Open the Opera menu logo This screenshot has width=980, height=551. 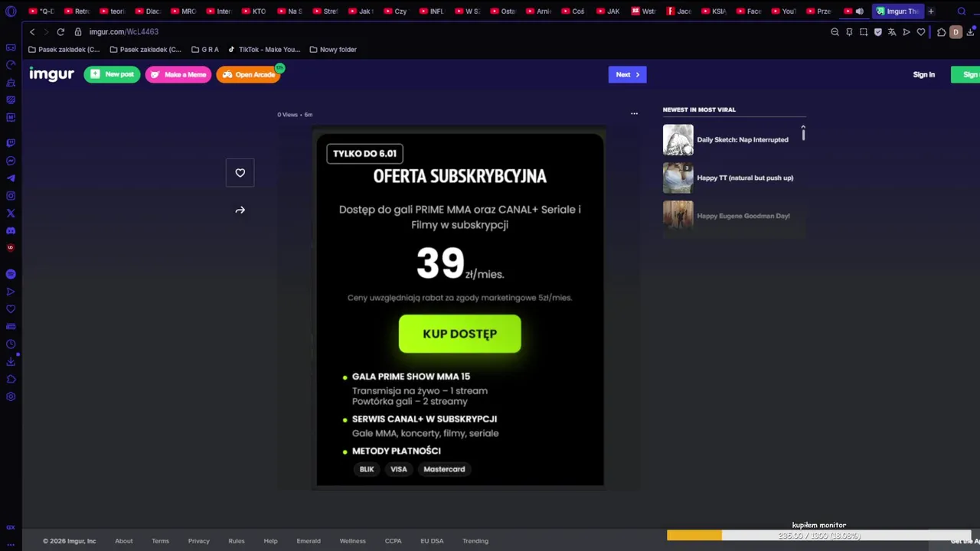11,11
